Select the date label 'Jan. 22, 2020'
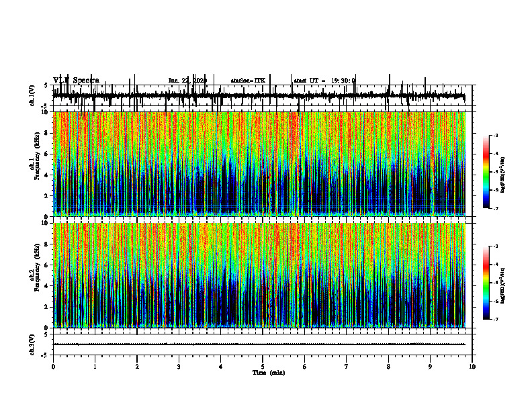 pos(187,81)
